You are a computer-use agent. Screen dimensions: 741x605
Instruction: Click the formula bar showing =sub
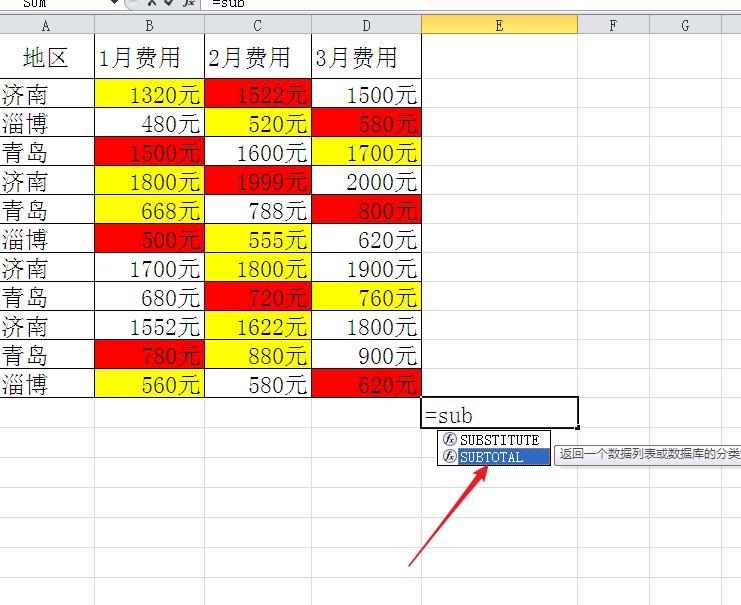coord(471,4)
